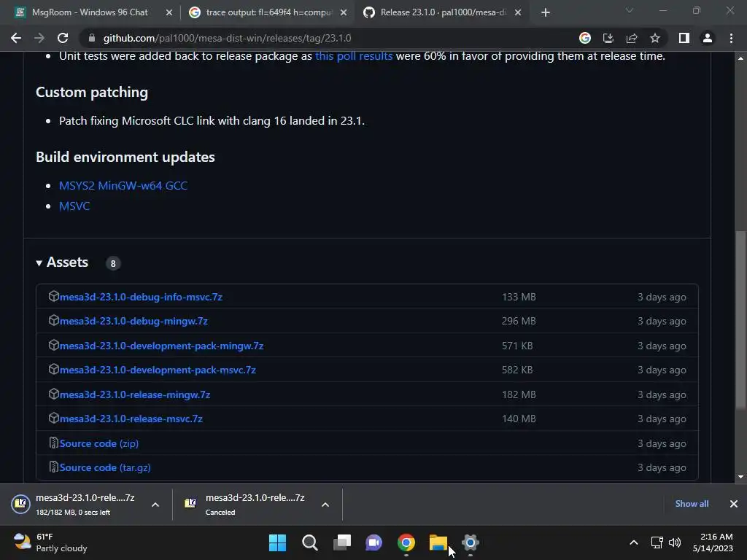The height and width of the screenshot is (560, 747).
Task: Download mesa3d-23.1.0-development-pack-mingw.7z
Action: point(161,346)
